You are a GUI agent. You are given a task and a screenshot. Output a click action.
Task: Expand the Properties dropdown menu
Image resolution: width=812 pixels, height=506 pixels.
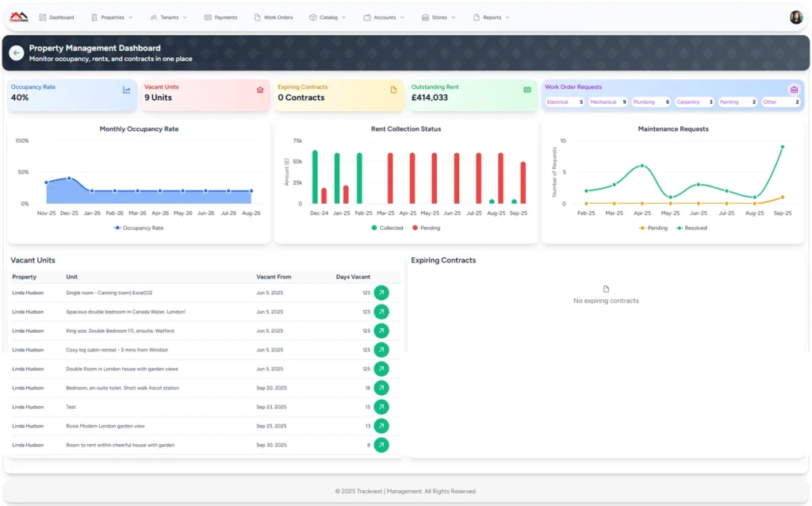112,17
